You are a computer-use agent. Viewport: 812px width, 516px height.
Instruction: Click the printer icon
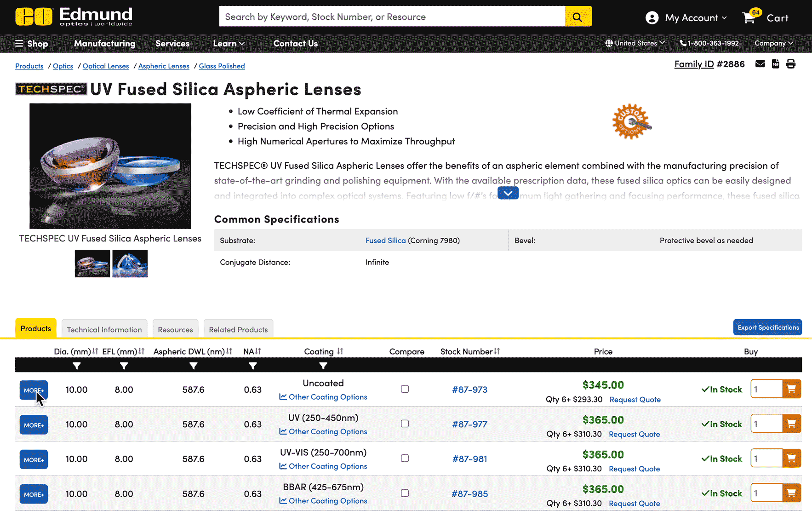tap(791, 64)
